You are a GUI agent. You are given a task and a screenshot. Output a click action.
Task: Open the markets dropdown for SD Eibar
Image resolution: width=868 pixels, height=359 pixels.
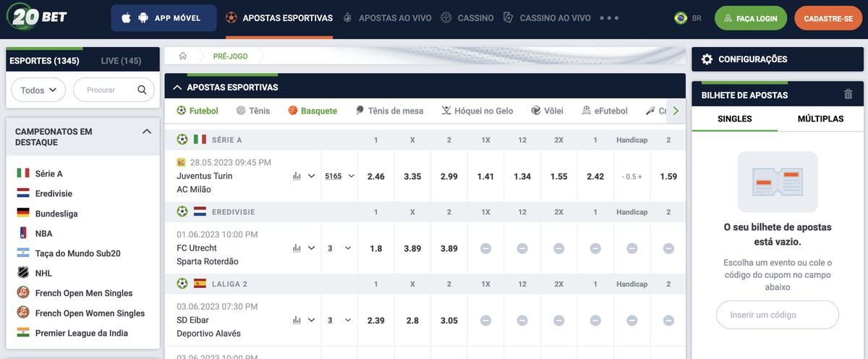click(x=340, y=320)
